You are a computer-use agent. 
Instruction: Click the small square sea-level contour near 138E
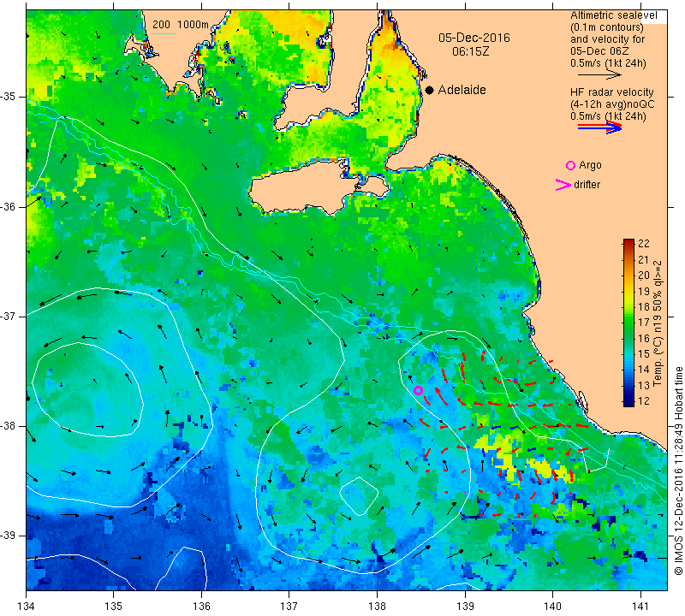(359, 496)
